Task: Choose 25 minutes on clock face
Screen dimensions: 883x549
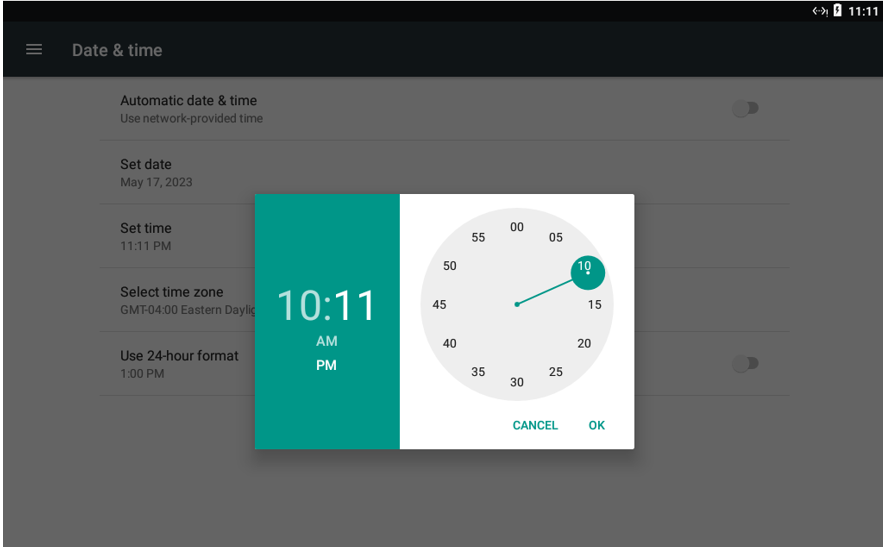Action: 556,372
